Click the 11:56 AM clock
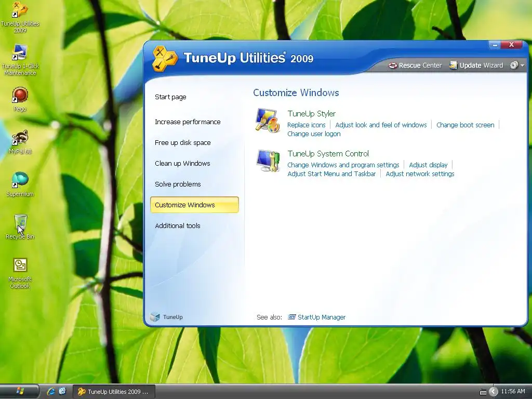This screenshot has height=399, width=532. (x=513, y=391)
